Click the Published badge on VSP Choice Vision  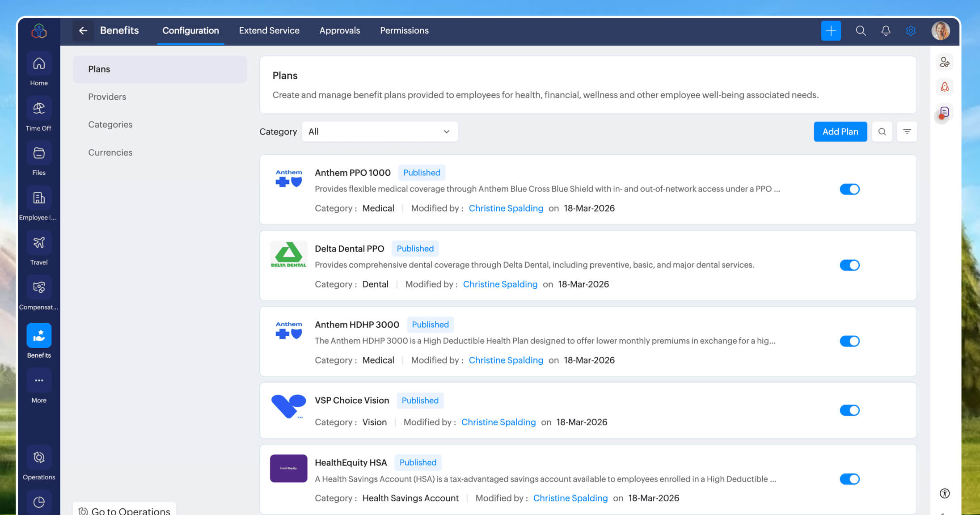[x=420, y=401]
